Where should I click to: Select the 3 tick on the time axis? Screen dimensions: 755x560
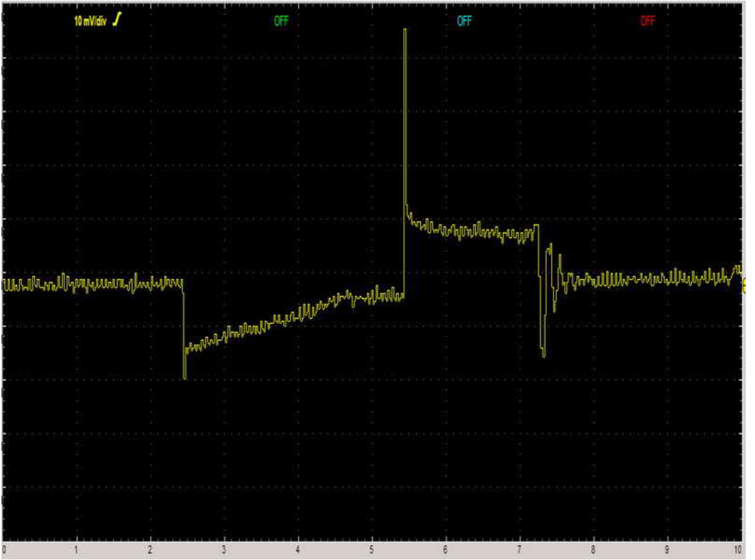pyautogui.click(x=224, y=550)
